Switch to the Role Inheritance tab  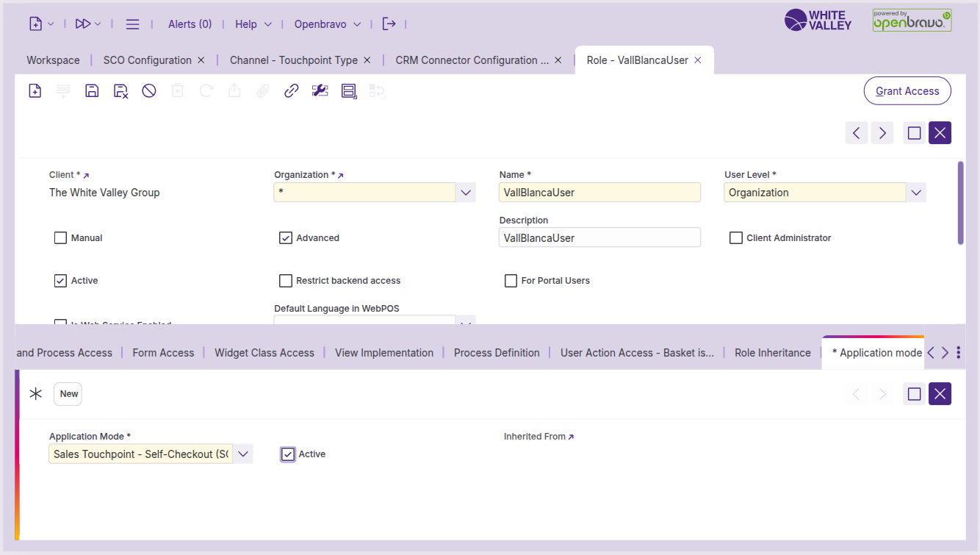click(x=772, y=353)
